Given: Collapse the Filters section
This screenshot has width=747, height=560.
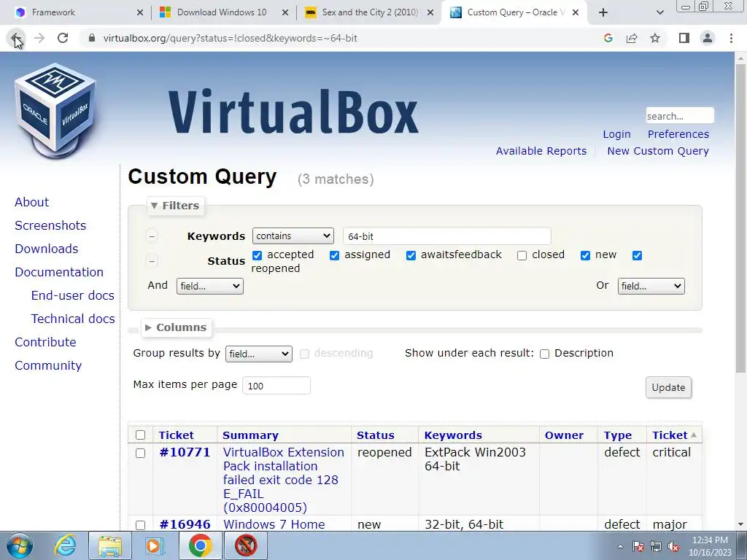Looking at the screenshot, I should pos(175,206).
